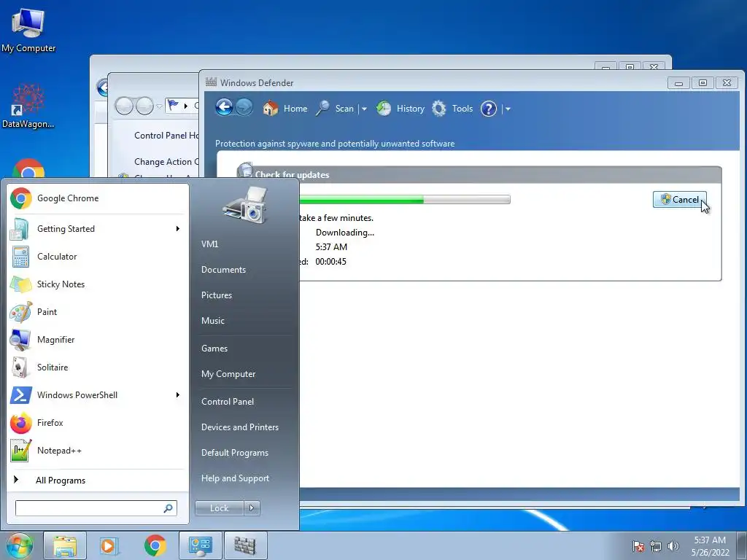The height and width of the screenshot is (560, 747).
Task: Click the update download progress bar
Action: coord(404,200)
